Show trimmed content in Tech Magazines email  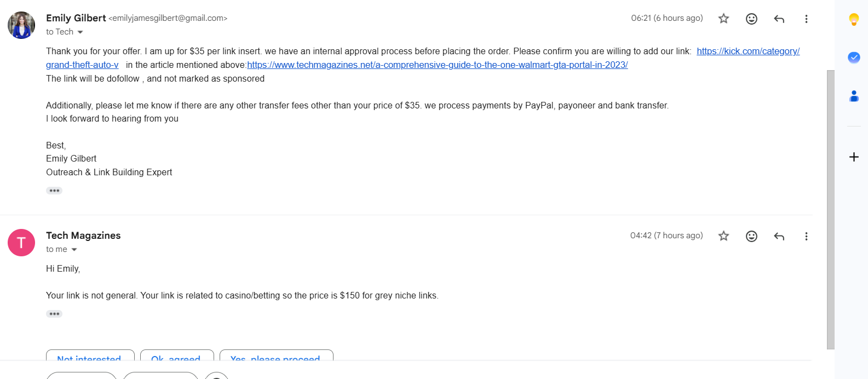(x=54, y=314)
